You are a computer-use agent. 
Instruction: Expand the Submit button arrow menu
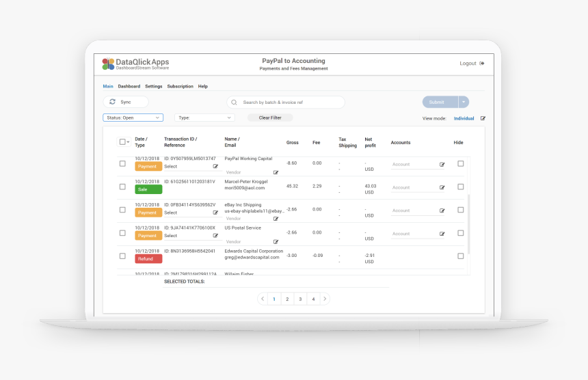point(464,102)
